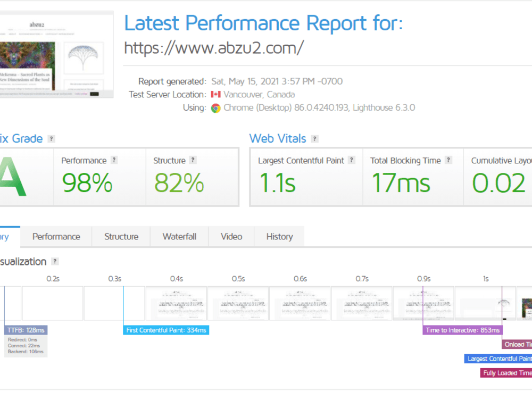532x399 pixels.
Task: Open Performance score help question mark
Action: pos(114,160)
